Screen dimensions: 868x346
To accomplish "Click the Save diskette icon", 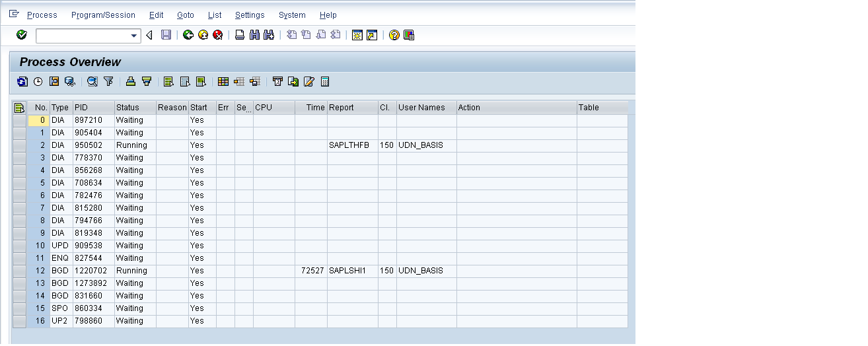I will pyautogui.click(x=166, y=35).
